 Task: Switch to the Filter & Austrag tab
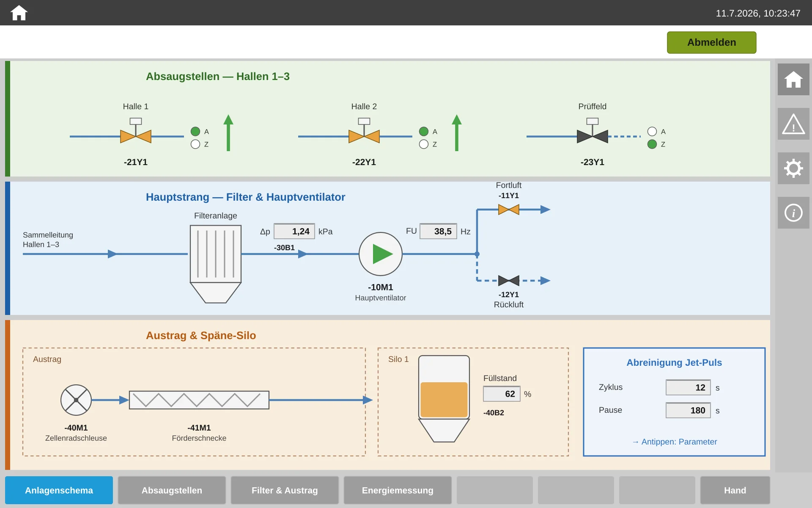285,490
